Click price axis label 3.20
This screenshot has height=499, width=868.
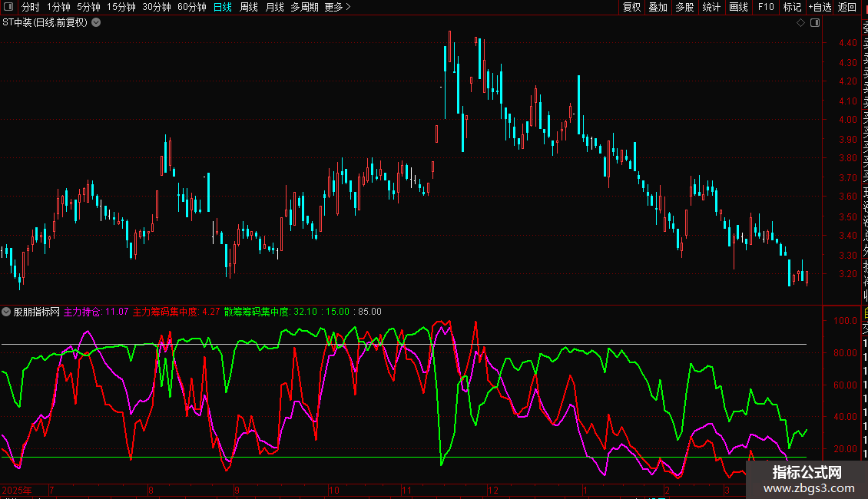pyautogui.click(x=847, y=274)
